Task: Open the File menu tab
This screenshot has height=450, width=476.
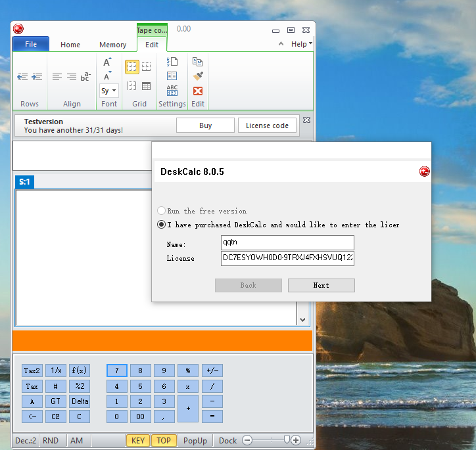Action: tap(31, 45)
